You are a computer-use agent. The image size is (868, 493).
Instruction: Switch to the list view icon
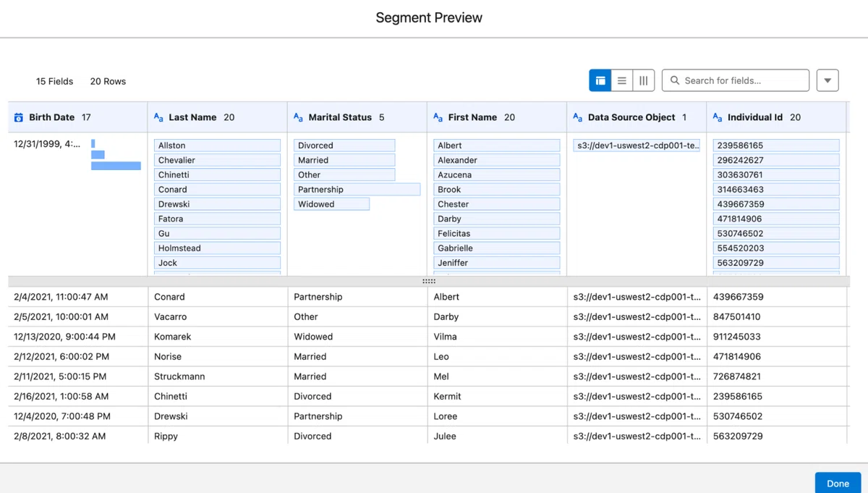tap(622, 80)
